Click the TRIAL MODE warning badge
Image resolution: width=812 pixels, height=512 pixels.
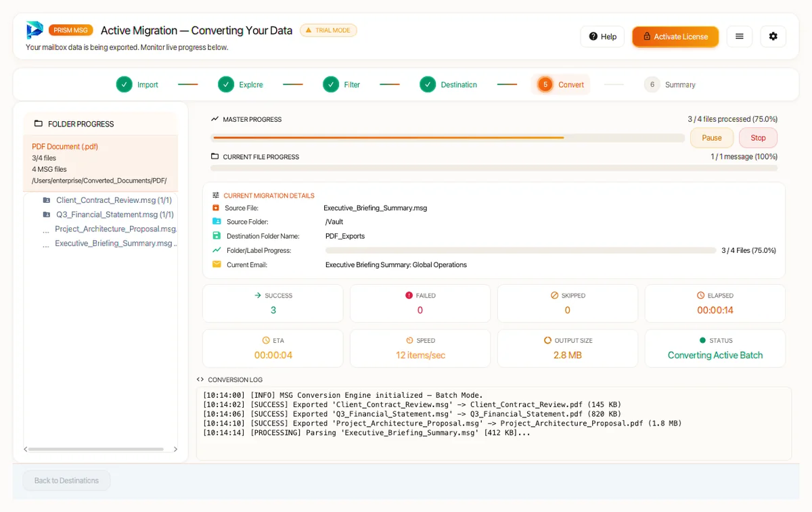[x=328, y=30]
